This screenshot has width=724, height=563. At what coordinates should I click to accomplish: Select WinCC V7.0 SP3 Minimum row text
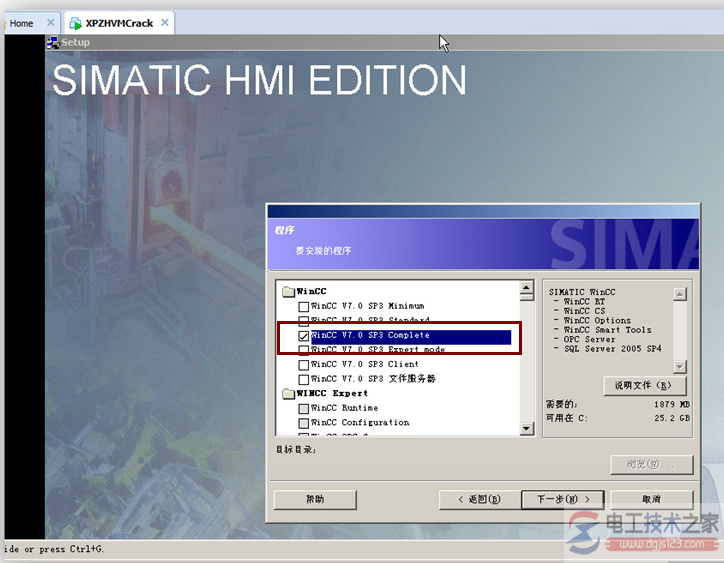(367, 306)
